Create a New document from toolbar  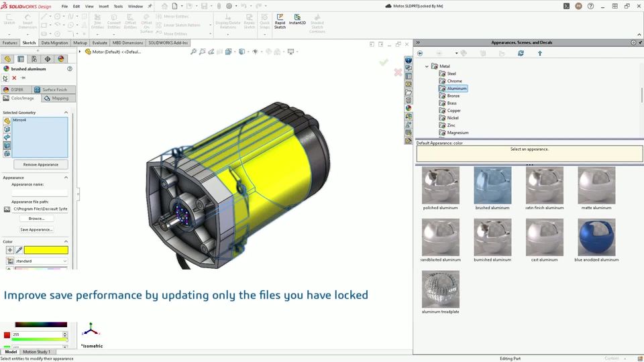click(x=175, y=6)
